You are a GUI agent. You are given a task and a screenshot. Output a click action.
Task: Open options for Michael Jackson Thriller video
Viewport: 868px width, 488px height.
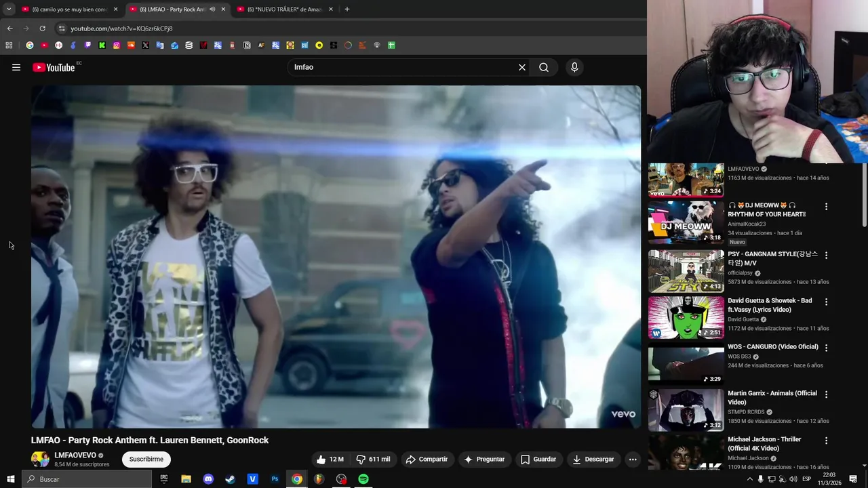coord(826,441)
